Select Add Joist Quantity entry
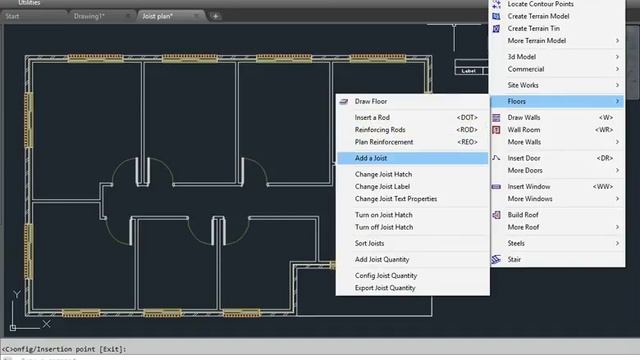Viewport: 640px width, 360px height. tap(412, 259)
